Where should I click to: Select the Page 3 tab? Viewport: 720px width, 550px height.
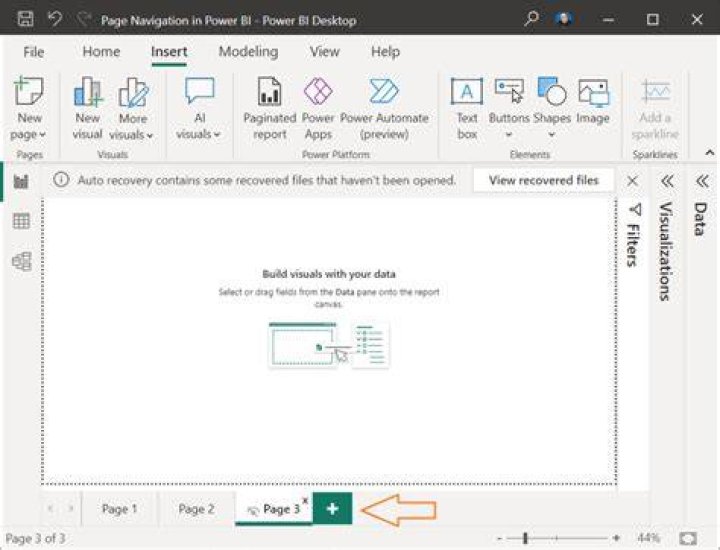click(x=274, y=509)
